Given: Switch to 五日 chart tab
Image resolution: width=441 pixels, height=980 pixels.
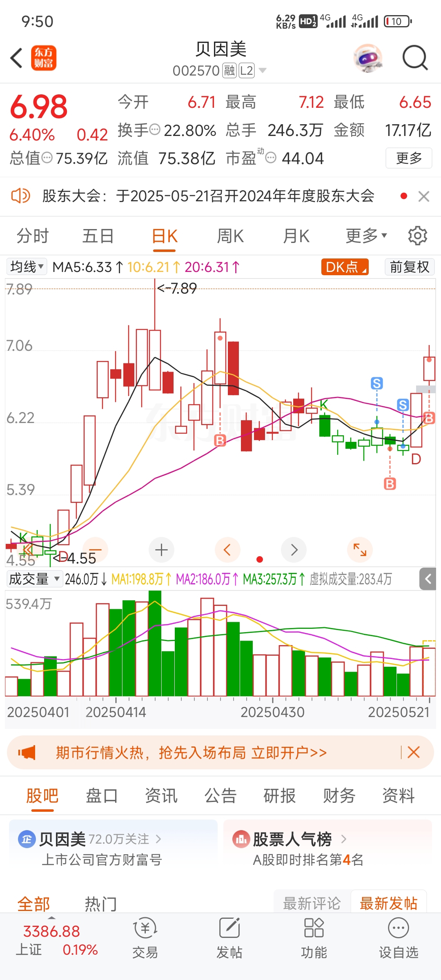Looking at the screenshot, I should (x=98, y=236).
